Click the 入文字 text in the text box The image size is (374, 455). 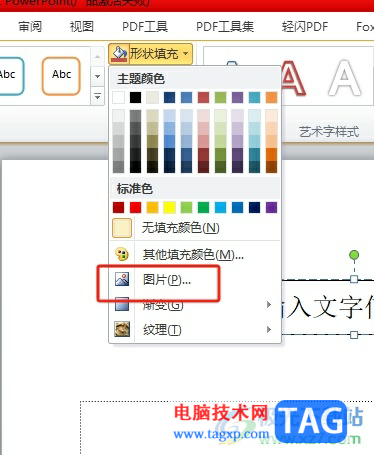pos(325,307)
